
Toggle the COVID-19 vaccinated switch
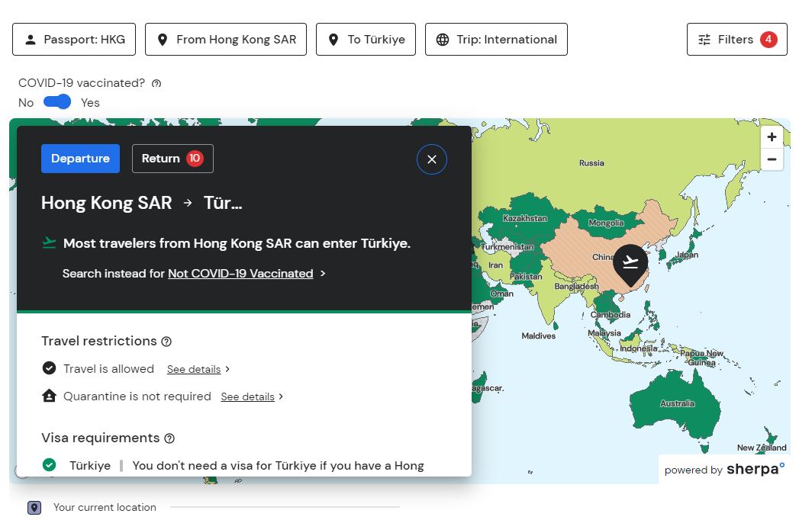point(57,102)
